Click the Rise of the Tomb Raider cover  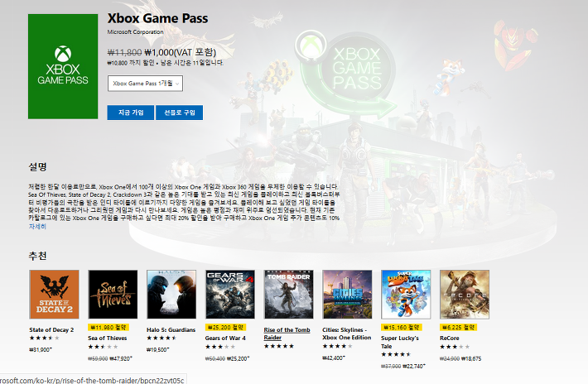[289, 295]
